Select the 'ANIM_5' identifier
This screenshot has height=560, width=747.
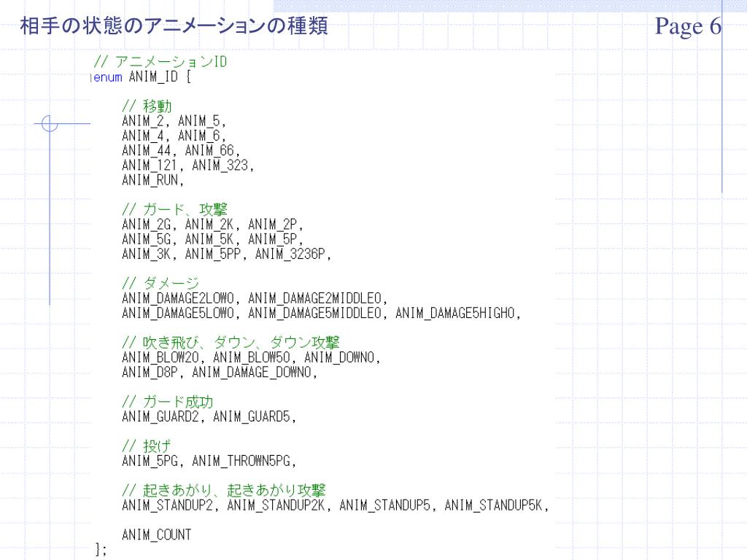[199, 121]
